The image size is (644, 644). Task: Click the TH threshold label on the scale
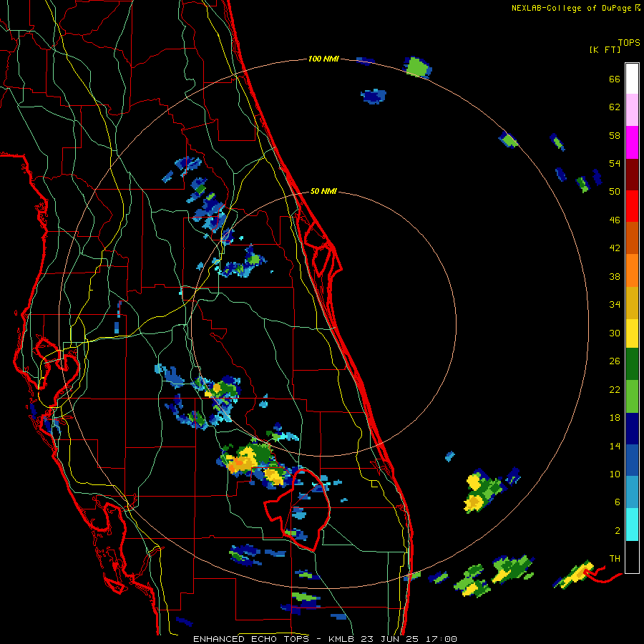[x=615, y=558]
